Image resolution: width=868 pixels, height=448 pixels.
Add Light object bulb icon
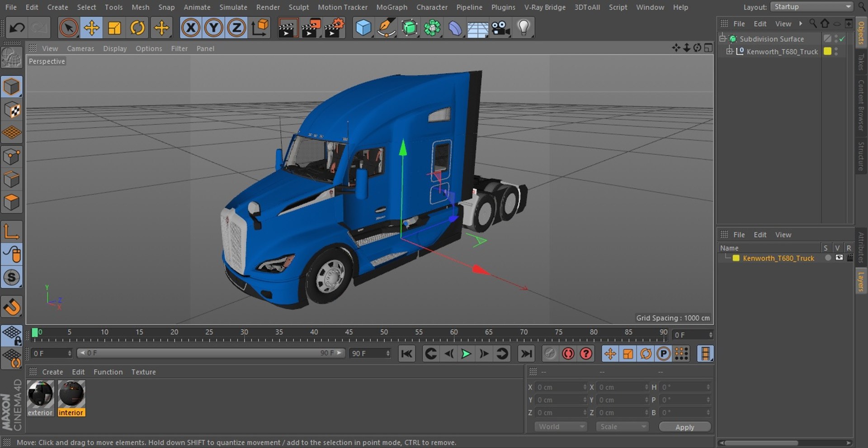pyautogui.click(x=524, y=28)
